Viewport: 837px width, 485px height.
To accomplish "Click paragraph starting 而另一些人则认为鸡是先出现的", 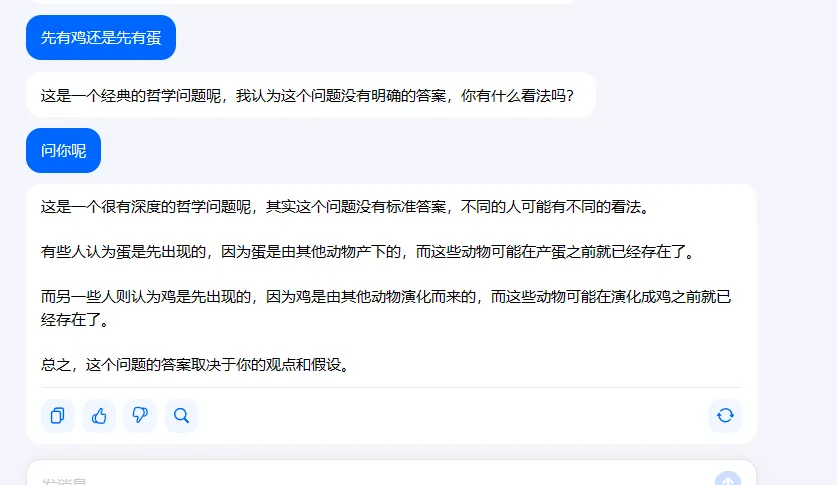I will point(386,308).
